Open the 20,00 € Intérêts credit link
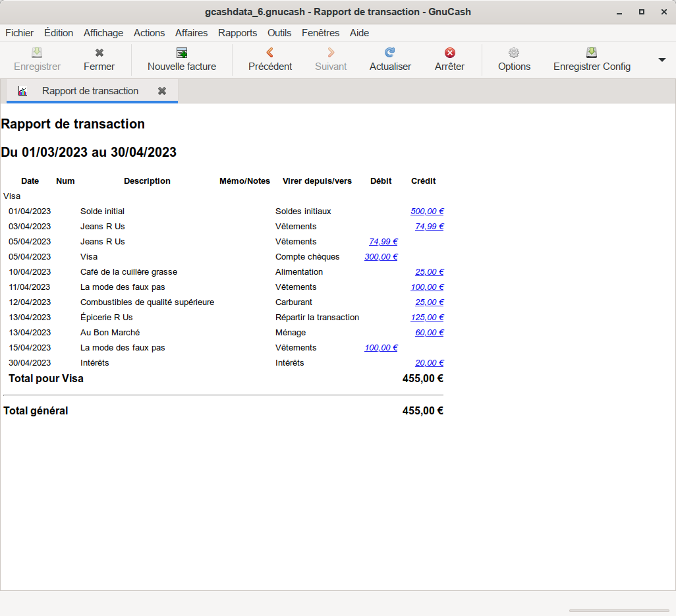This screenshot has width=676, height=616. (430, 363)
